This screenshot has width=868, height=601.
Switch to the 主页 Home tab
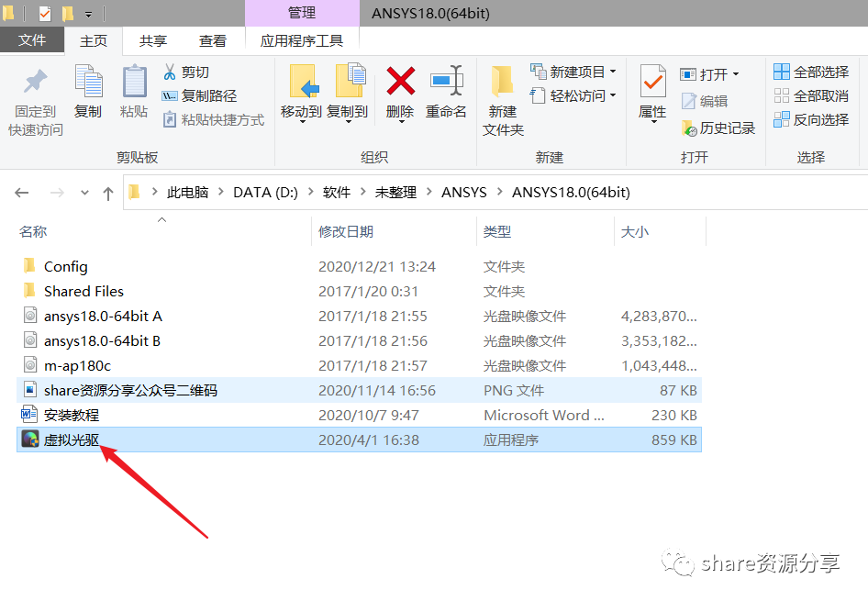(94, 41)
